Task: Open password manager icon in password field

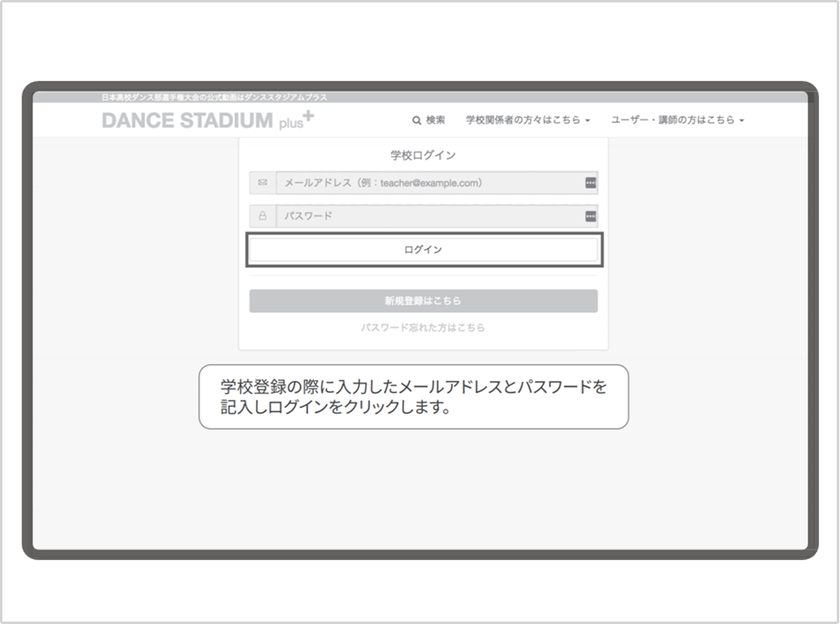Action: 590,216
